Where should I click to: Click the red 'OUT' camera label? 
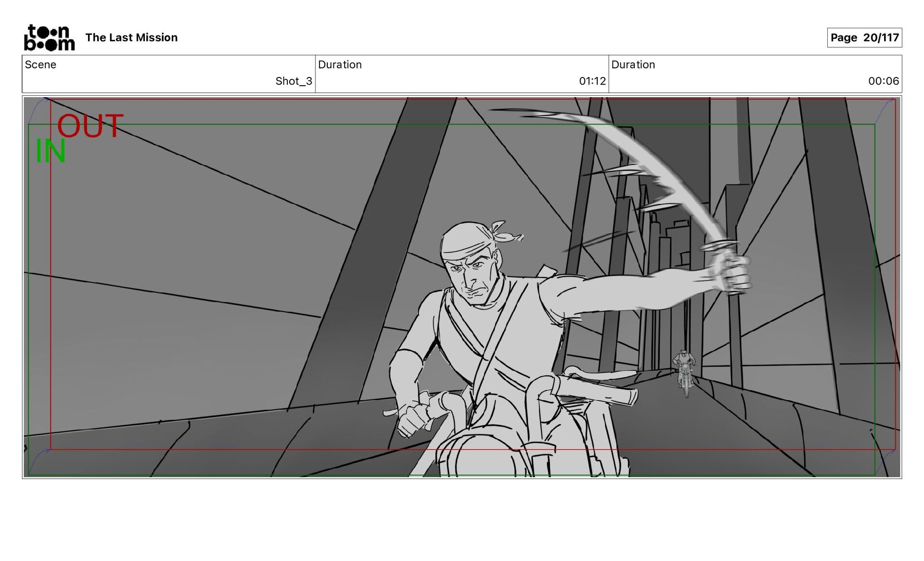[90, 126]
